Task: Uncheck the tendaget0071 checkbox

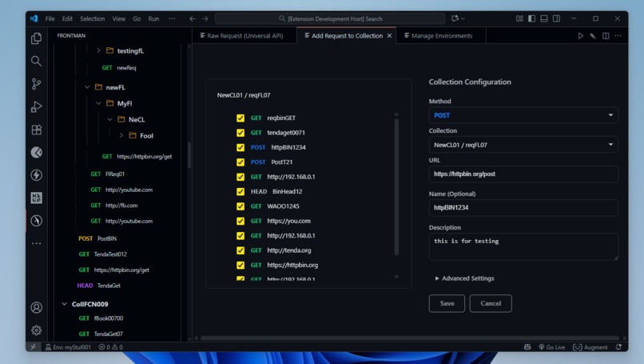Action: (241, 133)
